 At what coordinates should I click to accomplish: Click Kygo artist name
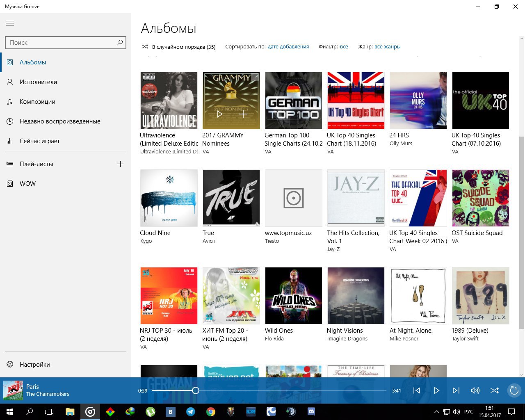click(x=146, y=241)
